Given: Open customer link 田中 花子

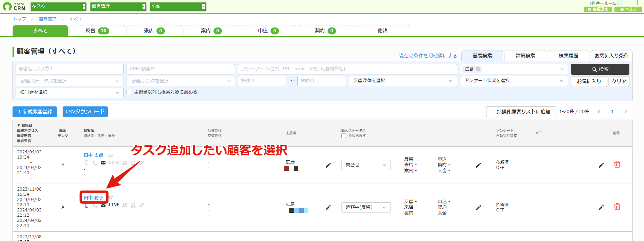Looking at the screenshot, I should point(94,198).
